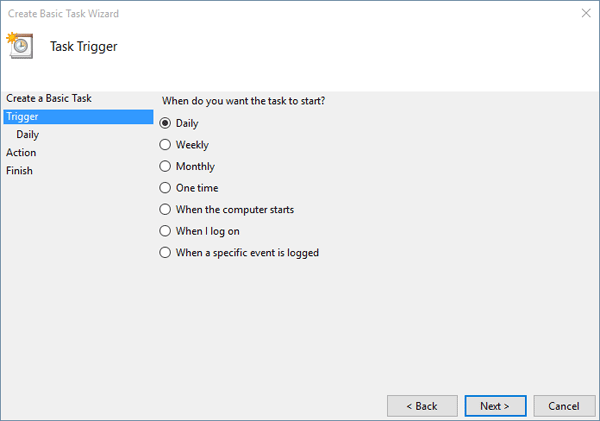600x421 pixels.
Task: Open the Daily sub-step in sidebar
Action: click(28, 134)
